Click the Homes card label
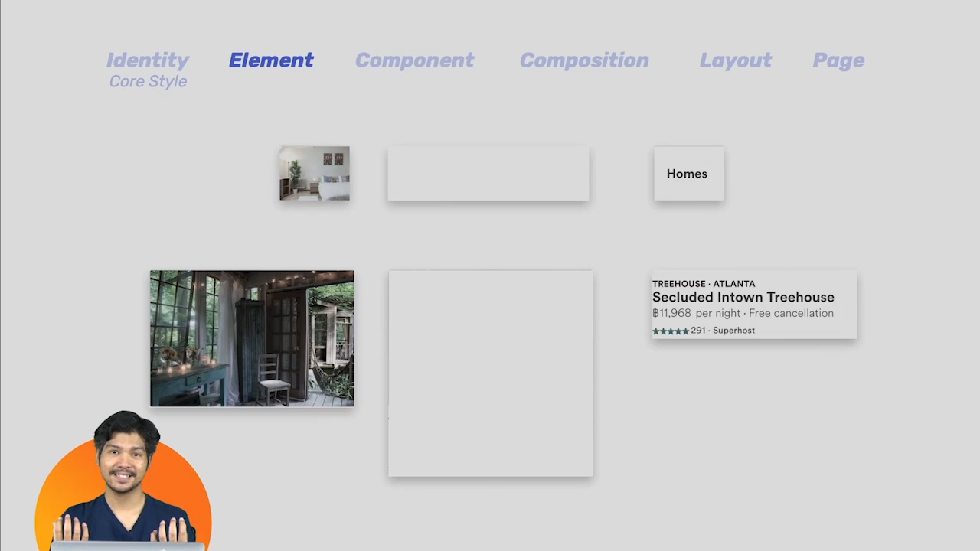This screenshot has width=980, height=551. (x=687, y=174)
